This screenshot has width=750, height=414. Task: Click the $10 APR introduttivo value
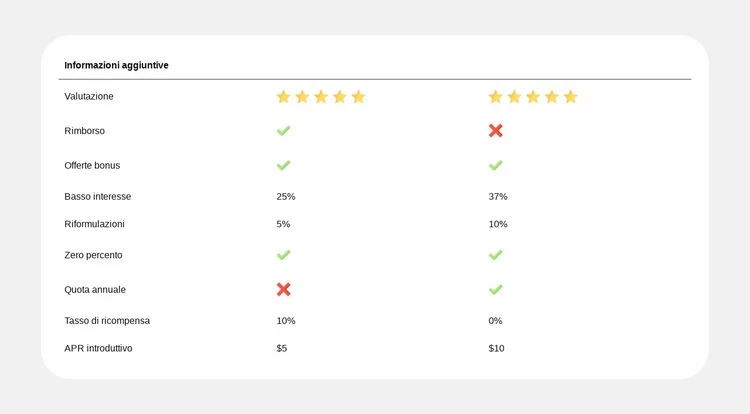coord(496,348)
